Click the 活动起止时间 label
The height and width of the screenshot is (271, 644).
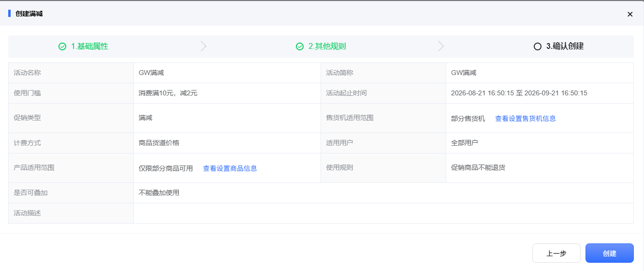click(x=346, y=93)
